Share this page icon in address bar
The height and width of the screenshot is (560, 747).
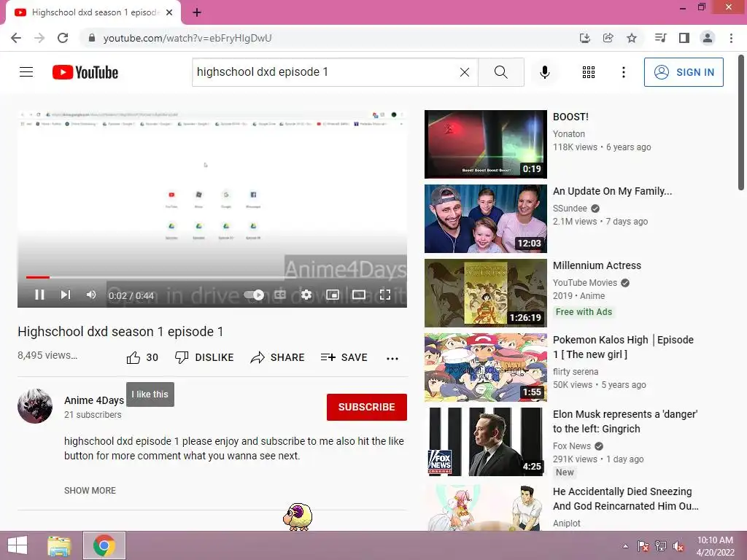[608, 38]
